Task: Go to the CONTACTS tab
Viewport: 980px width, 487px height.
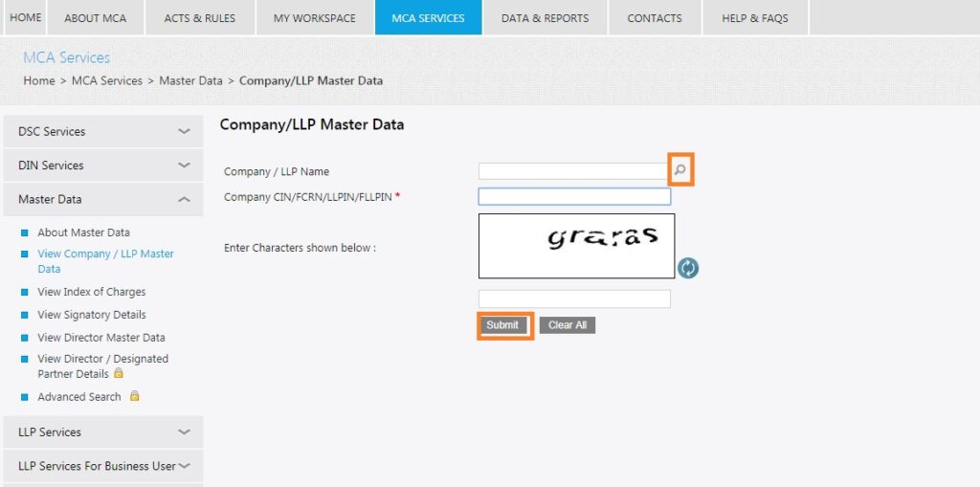Action: coord(655,18)
